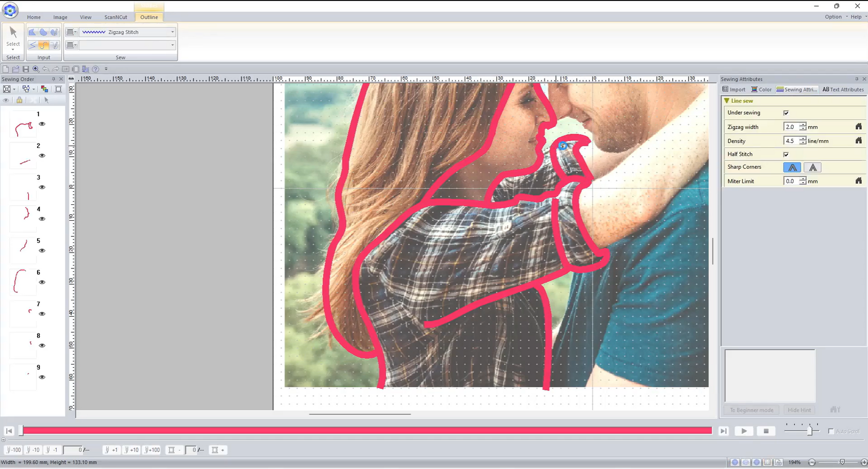This screenshot has height=469, width=868.
Task: Jump forward 100 stitches in simulator
Action: (152, 450)
